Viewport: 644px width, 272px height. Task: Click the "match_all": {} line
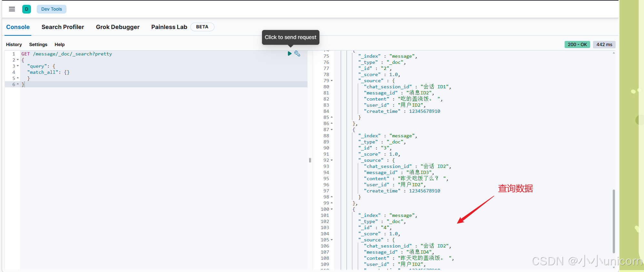click(x=48, y=72)
